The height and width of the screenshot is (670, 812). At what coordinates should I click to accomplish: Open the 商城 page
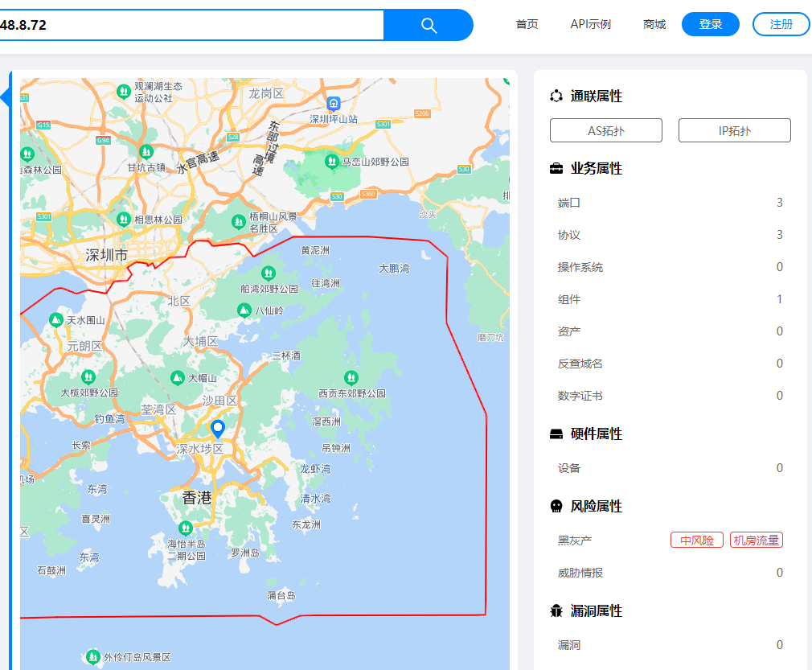point(654,24)
